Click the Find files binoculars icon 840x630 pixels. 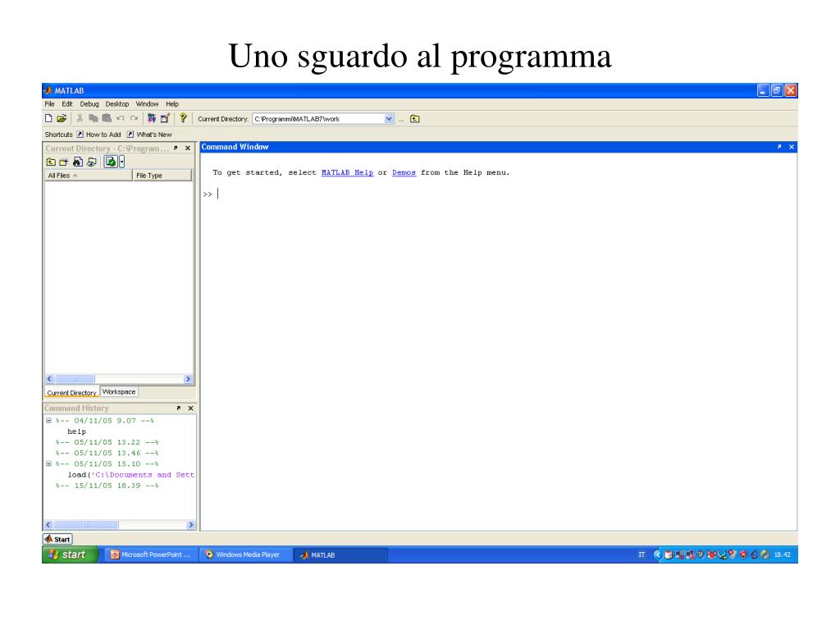78,162
